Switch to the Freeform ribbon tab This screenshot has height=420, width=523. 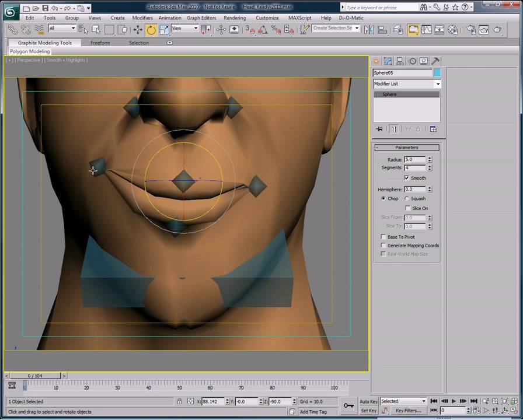tap(100, 43)
